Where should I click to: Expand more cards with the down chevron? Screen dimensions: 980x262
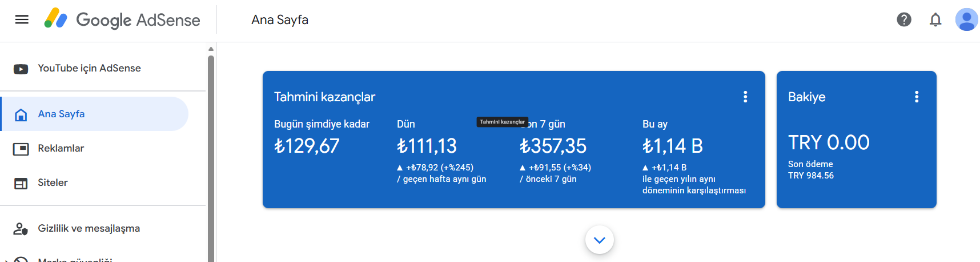(x=600, y=240)
